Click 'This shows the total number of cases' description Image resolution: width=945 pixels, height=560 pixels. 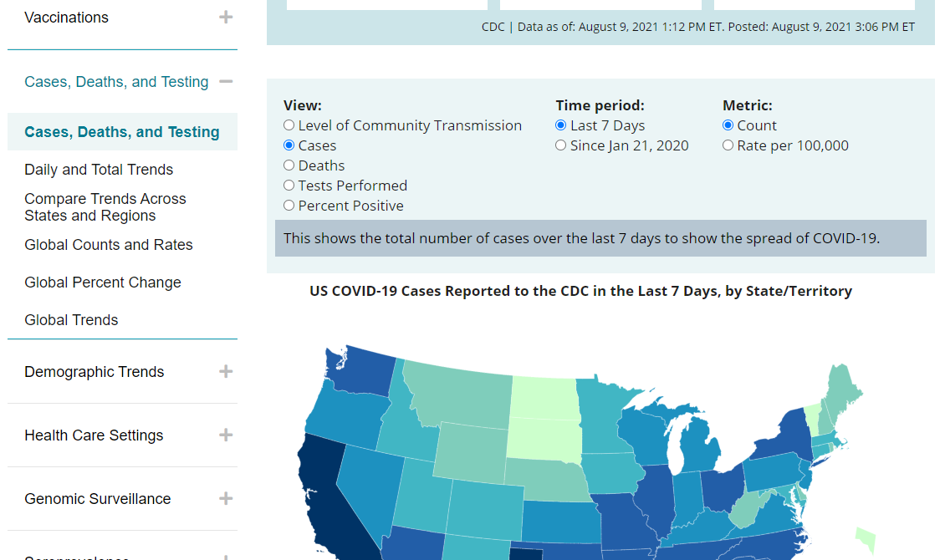581,238
